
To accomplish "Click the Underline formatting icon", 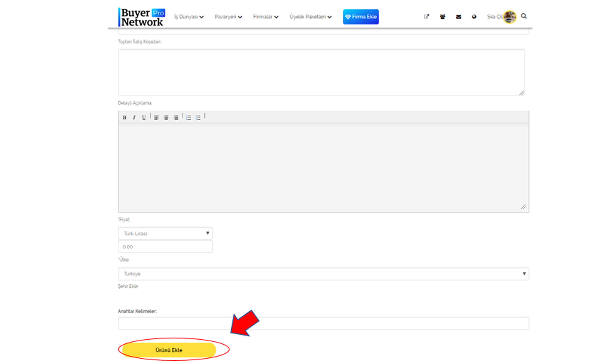I will click(143, 117).
